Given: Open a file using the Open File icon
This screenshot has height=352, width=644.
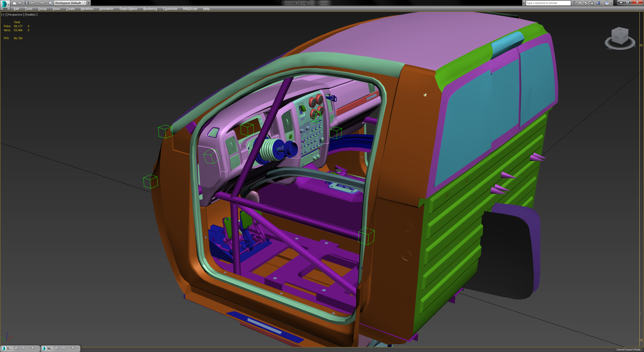Looking at the screenshot, I should (x=21, y=3).
